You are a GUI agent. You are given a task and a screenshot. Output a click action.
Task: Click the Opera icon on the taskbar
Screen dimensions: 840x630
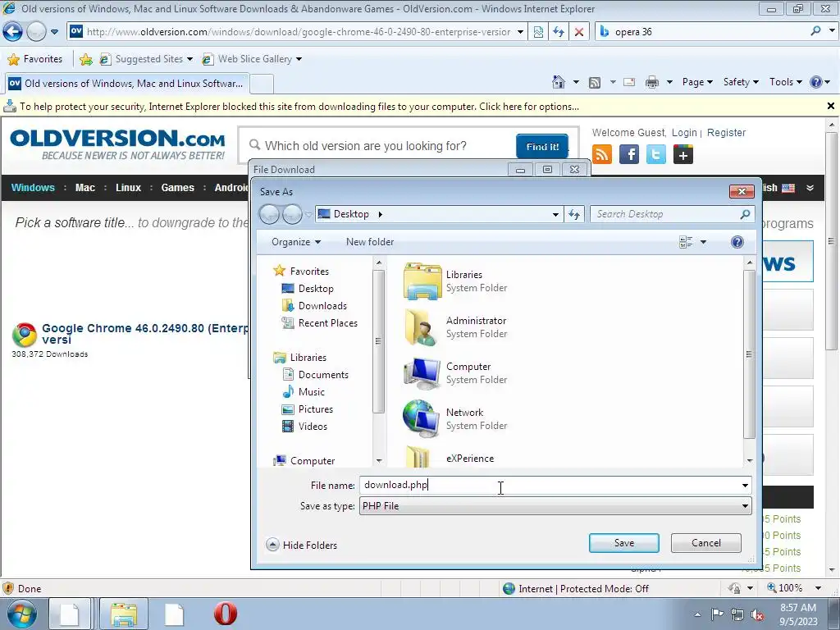[226, 614]
